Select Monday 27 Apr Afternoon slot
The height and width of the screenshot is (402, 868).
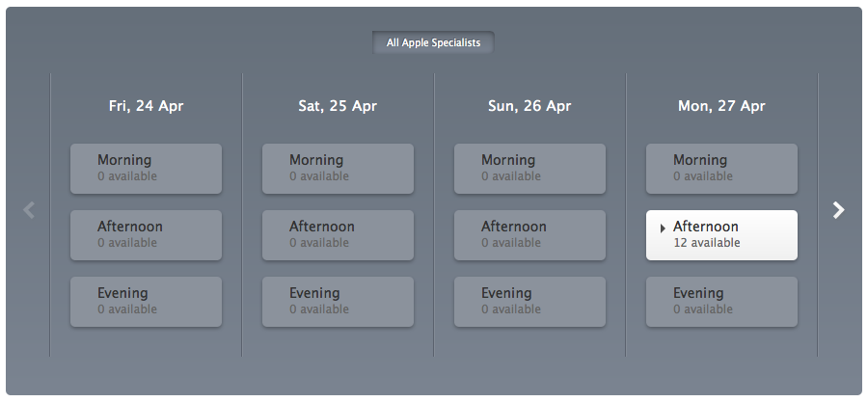[721, 235]
